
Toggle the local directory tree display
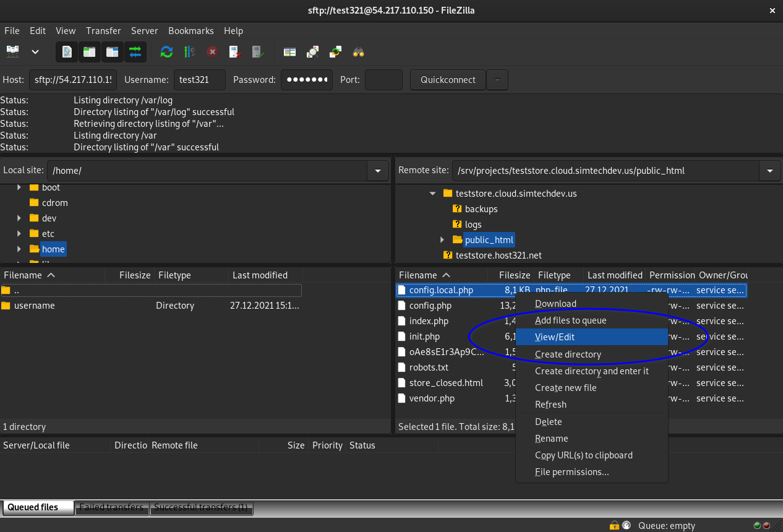coord(90,52)
